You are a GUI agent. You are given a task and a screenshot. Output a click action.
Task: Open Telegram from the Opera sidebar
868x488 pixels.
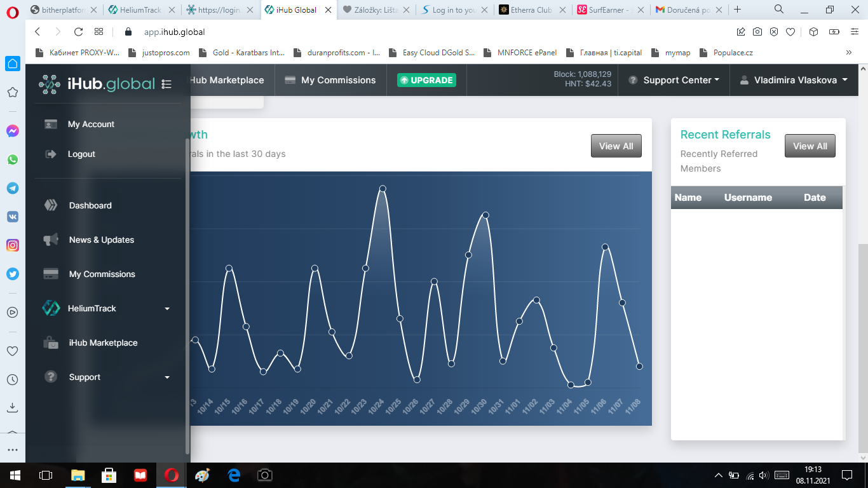click(x=12, y=188)
